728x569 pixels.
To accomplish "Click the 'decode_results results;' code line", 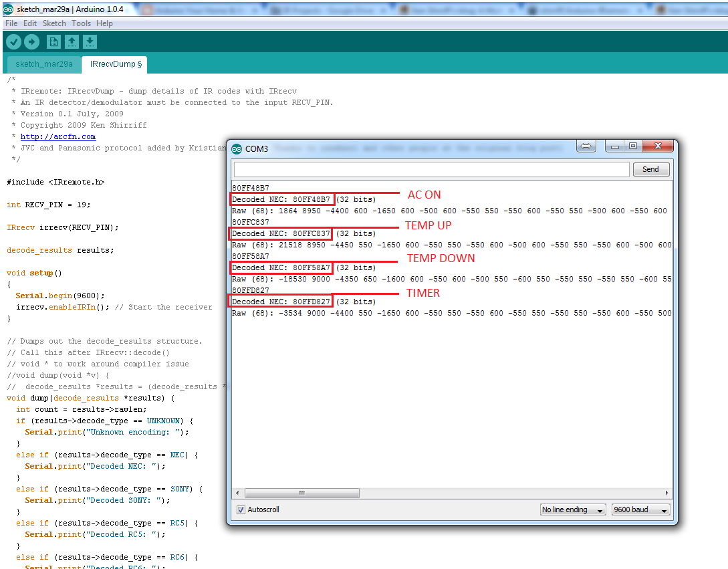I will pyautogui.click(x=60, y=250).
